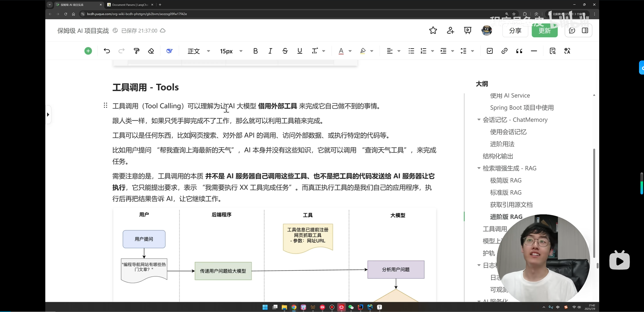The height and width of the screenshot is (312, 644).
Task: Reload the page
Action: click(66, 14)
